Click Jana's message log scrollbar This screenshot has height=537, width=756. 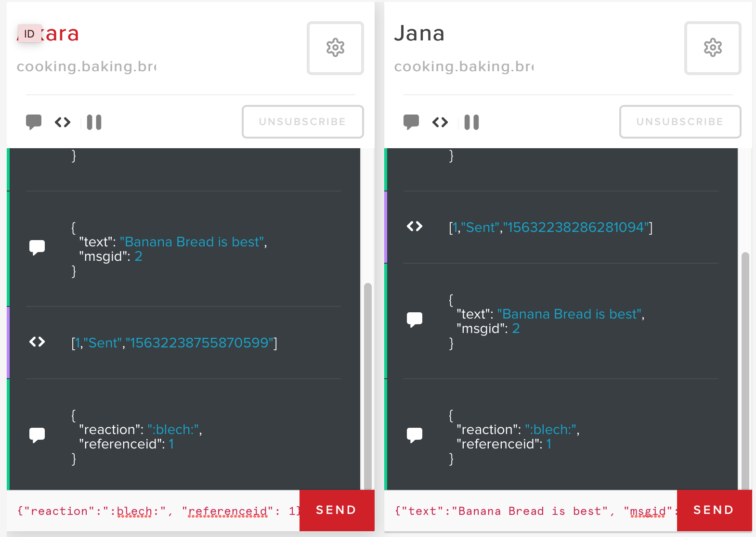coord(745,371)
